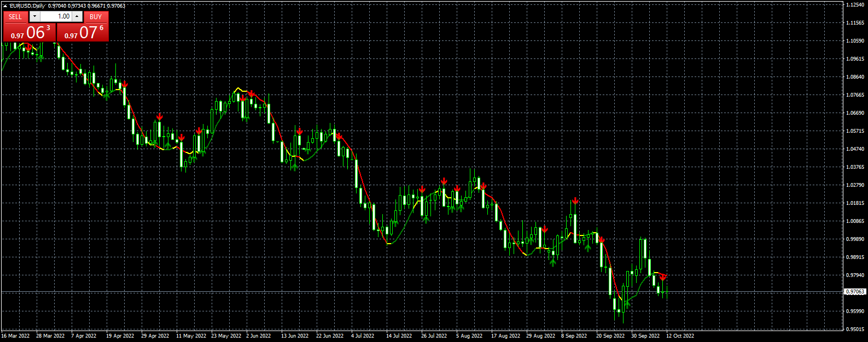Click the 2 Jun 2022 date label
Screen dimensions: 868x342
tap(259, 336)
